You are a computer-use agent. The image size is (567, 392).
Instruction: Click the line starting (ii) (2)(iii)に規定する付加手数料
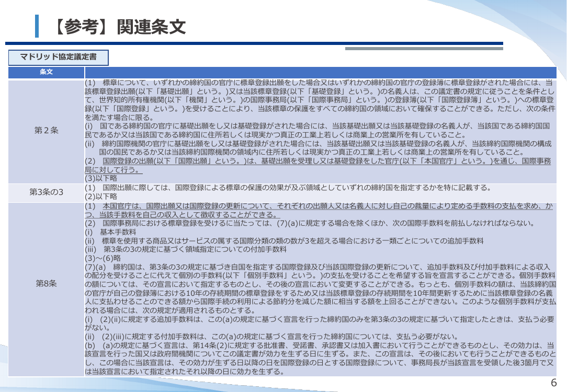tap(271, 337)
